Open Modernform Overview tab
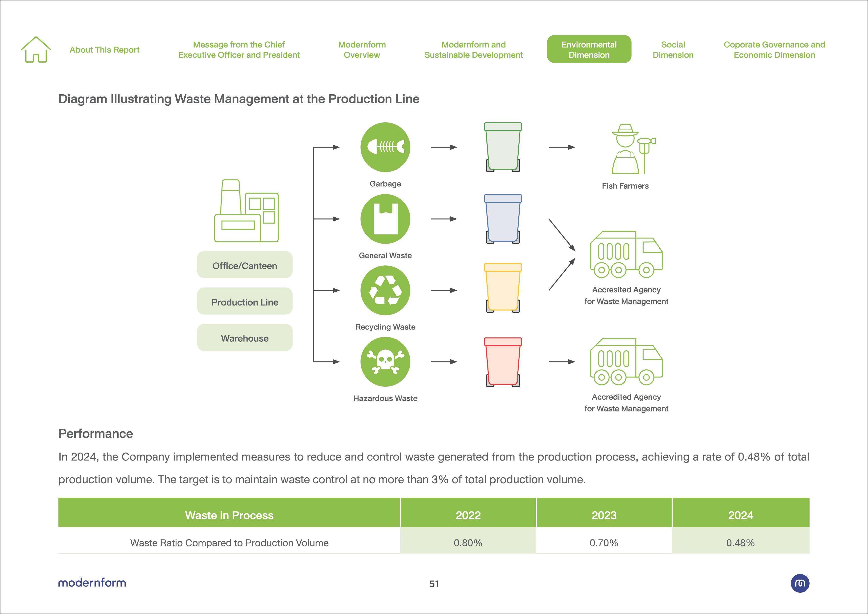868x614 pixels. pos(362,50)
